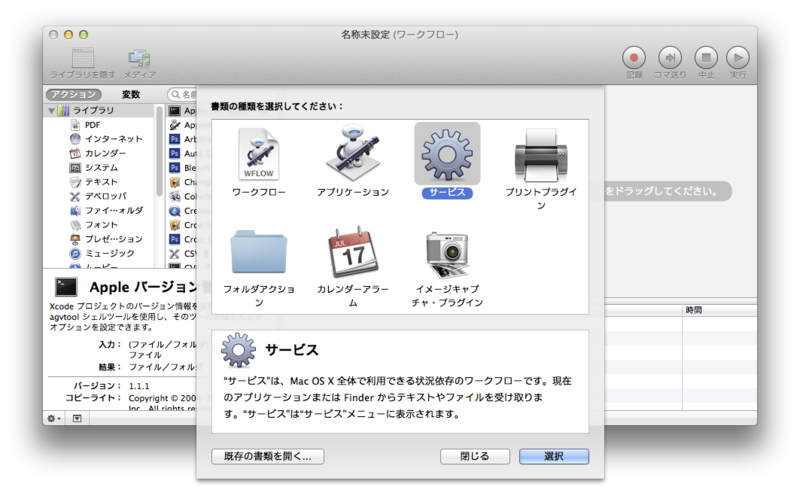Image resolution: width=800 pixels, height=487 pixels.
Task: Select プレゼ…ション in the library
Action: [x=114, y=239]
